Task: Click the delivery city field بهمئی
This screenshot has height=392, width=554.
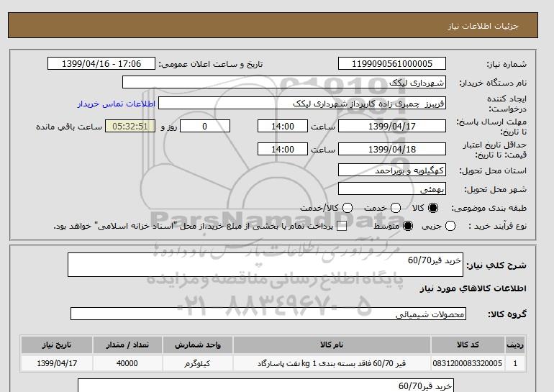Action: pos(392,189)
